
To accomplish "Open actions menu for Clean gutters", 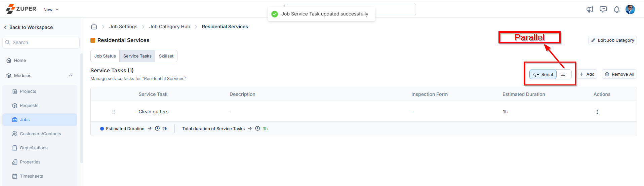I will point(597,112).
